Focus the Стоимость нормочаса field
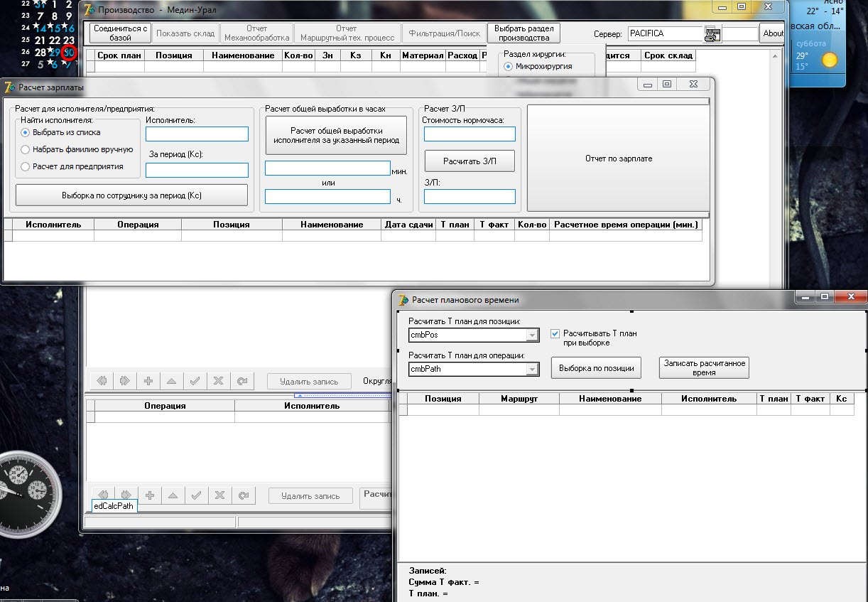868x602 pixels. [x=470, y=134]
